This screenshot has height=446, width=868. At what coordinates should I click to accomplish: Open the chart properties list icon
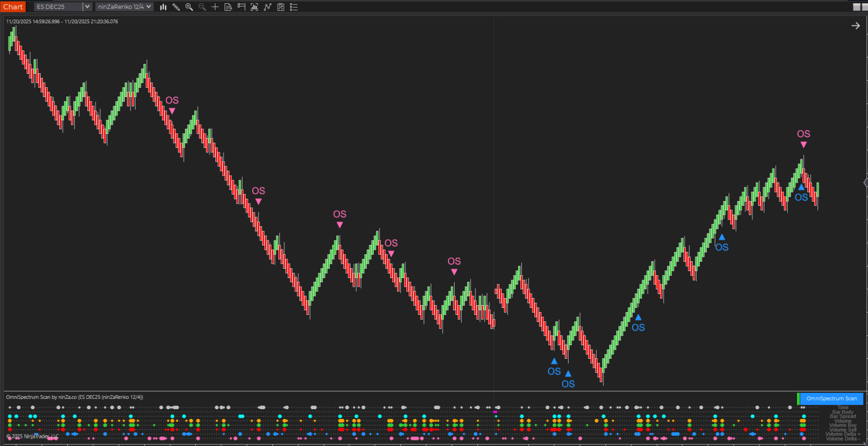tap(294, 7)
